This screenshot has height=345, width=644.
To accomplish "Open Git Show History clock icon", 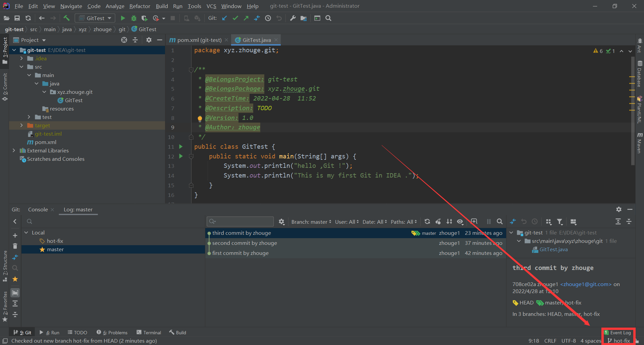I will pyautogui.click(x=268, y=18).
